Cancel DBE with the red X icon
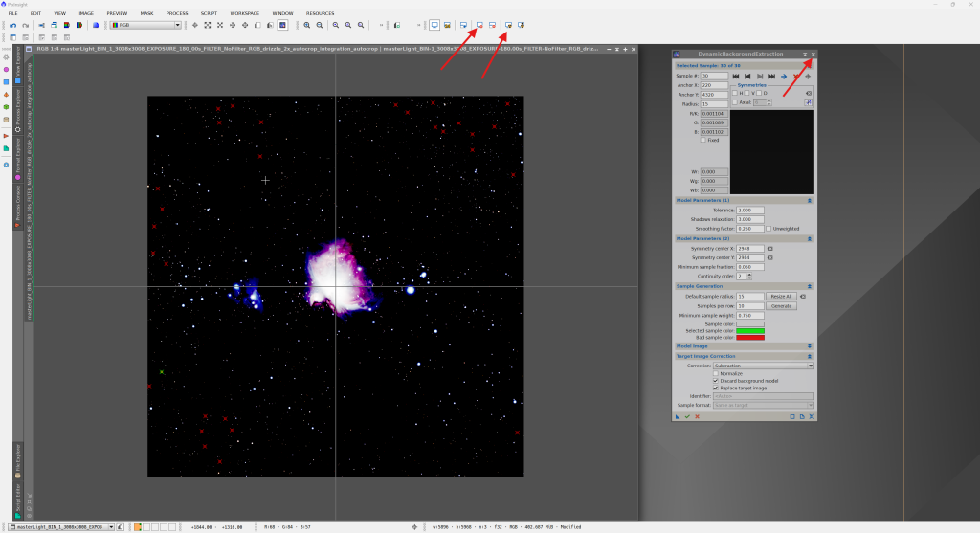980x533 pixels. [697, 416]
